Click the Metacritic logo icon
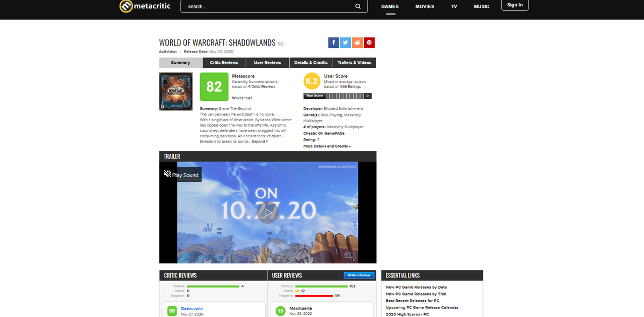Viewport: 644px width, 317px height. click(125, 6)
